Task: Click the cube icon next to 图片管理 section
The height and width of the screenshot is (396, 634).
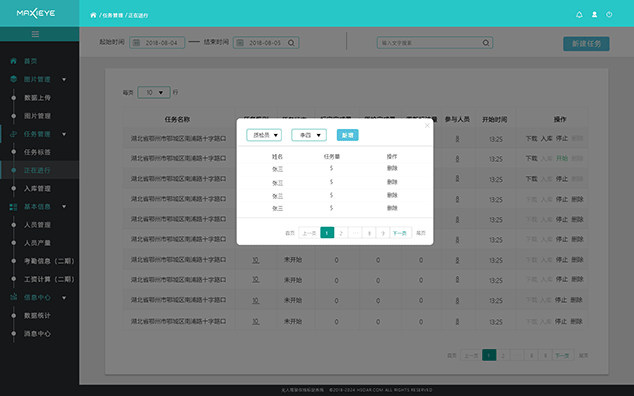Action: click(13, 79)
